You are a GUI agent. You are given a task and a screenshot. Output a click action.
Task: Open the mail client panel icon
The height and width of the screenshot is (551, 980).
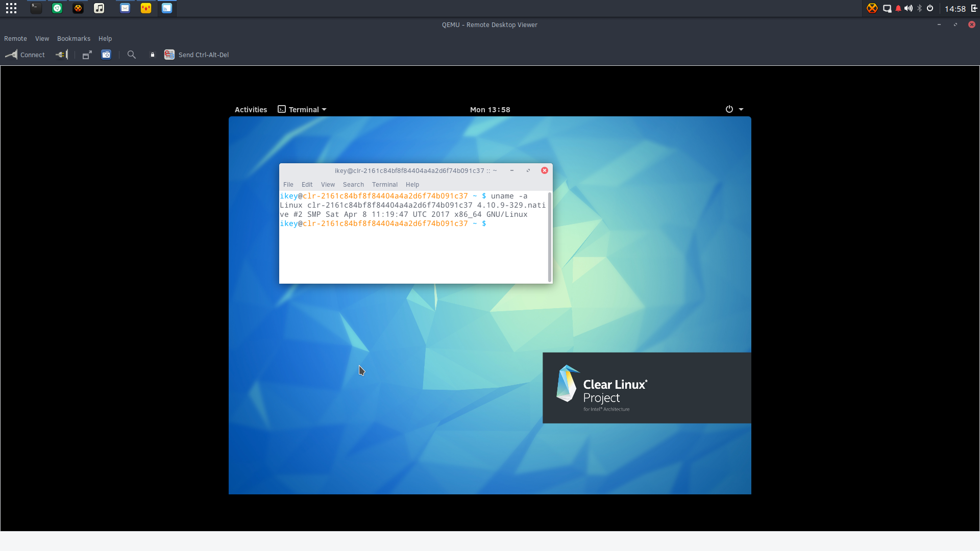[125, 8]
